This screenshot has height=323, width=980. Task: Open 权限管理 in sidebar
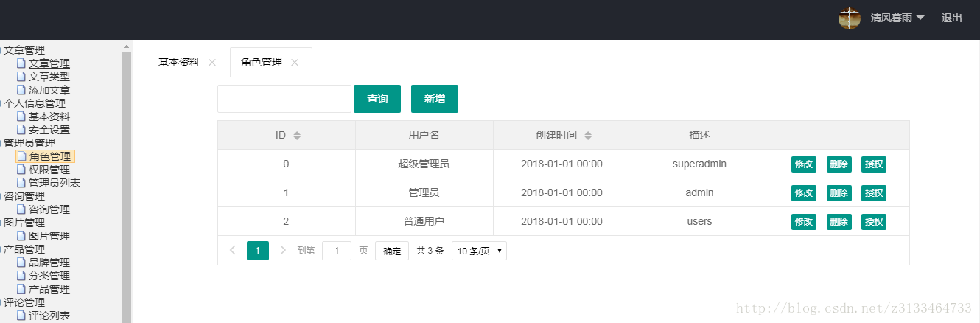click(x=49, y=170)
